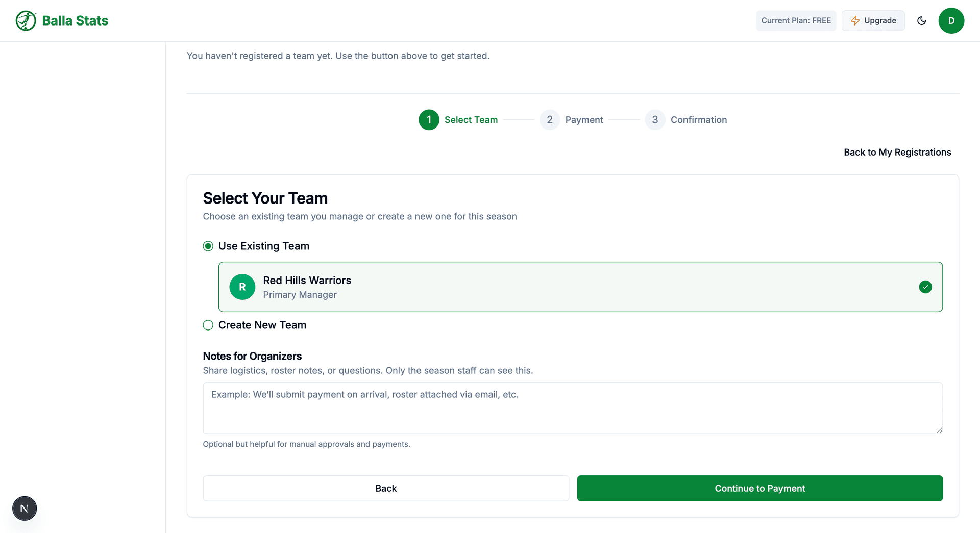The height and width of the screenshot is (533, 980).
Task: Click the lightning bolt on the Upgrade button
Action: point(855,20)
